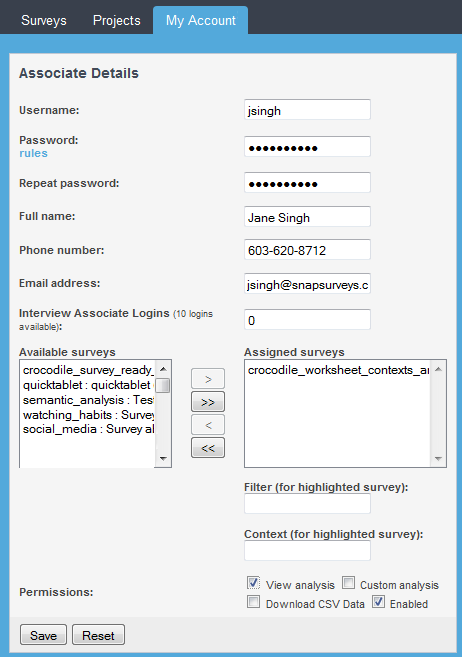
Task: Click the Save button
Action: click(x=44, y=635)
